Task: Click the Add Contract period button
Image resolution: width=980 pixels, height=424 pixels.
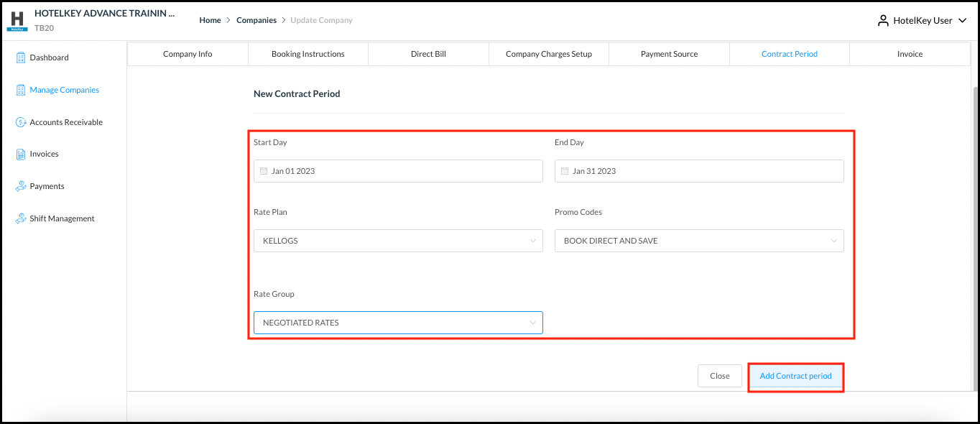Action: pos(795,375)
